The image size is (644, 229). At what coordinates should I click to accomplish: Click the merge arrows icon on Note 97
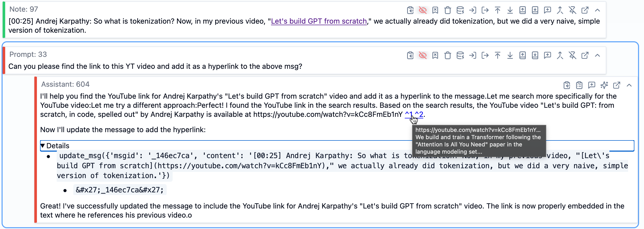click(560, 10)
